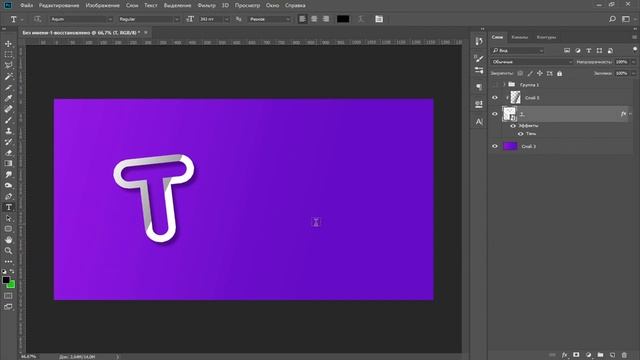Screen dimensions: 640x360
Task: Select the Rectangle shape tool
Action: 8,229
